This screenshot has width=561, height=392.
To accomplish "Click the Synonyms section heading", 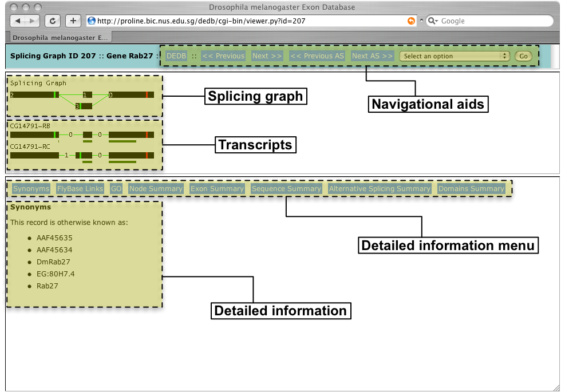I will [30, 207].
